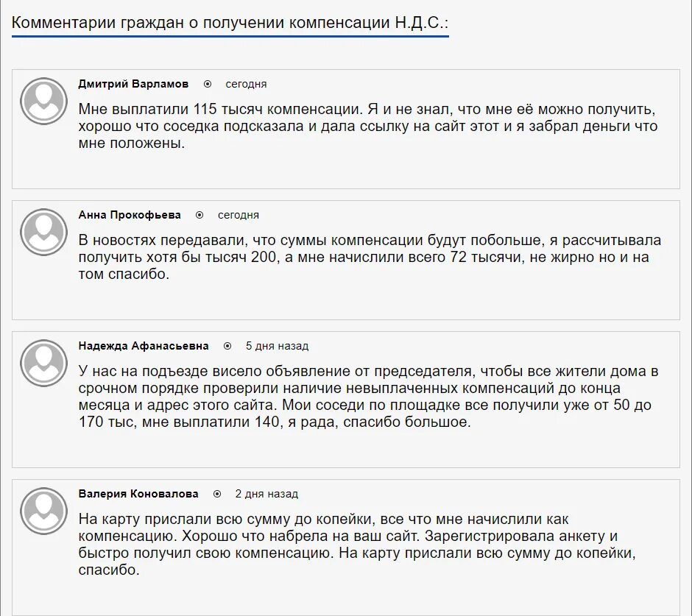Click the comments heading about компенсации Н.Д.С.
The image size is (692, 616).
coord(230,23)
